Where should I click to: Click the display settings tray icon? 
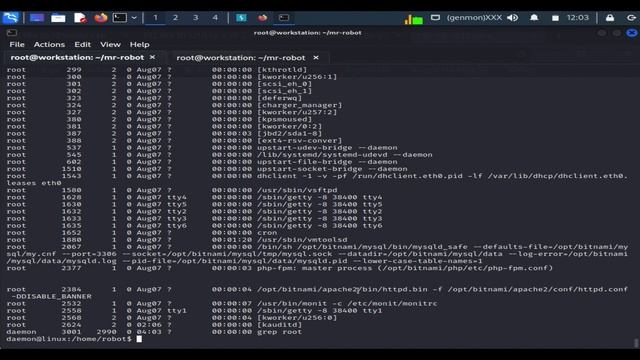click(436, 18)
